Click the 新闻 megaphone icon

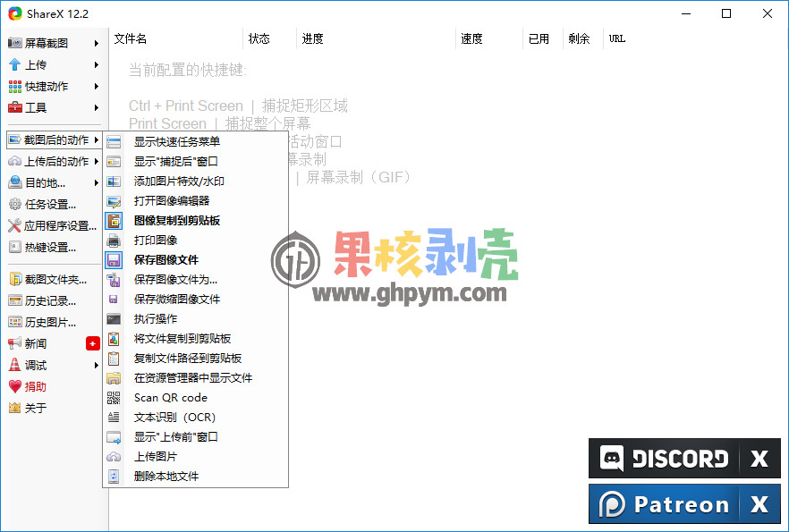[14, 343]
